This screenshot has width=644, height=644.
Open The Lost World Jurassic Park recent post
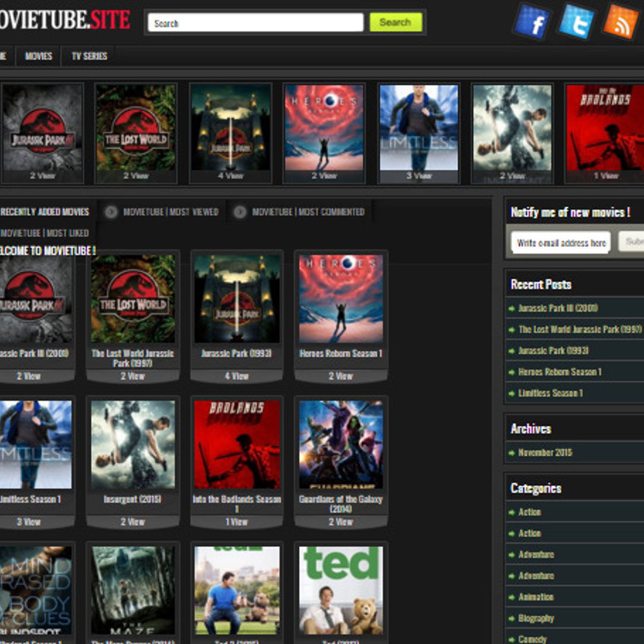(580, 330)
